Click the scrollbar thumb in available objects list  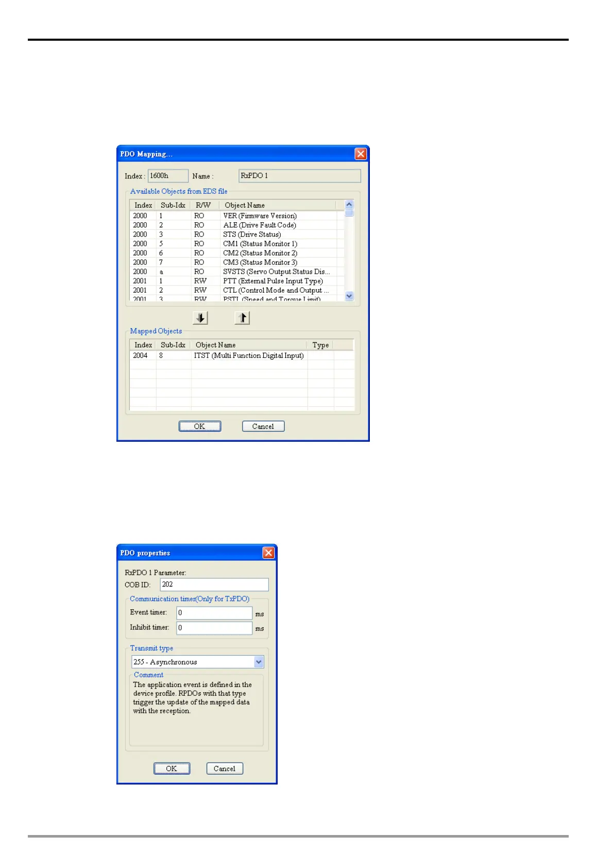point(349,213)
